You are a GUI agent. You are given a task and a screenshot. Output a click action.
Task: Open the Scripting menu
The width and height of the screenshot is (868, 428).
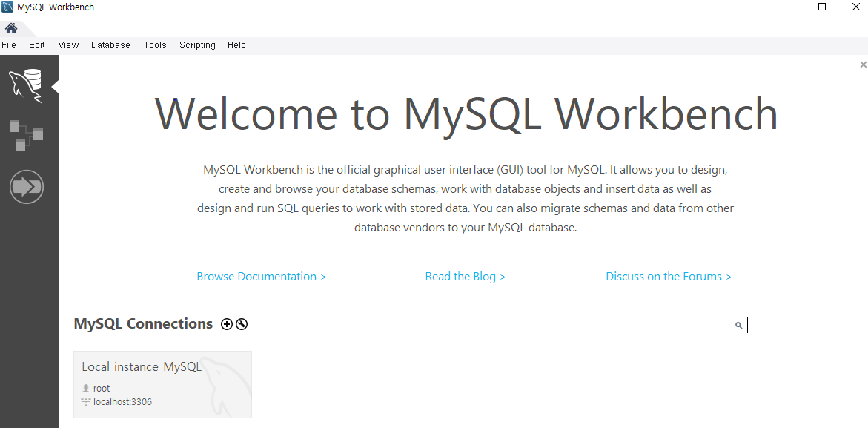pyautogui.click(x=197, y=45)
